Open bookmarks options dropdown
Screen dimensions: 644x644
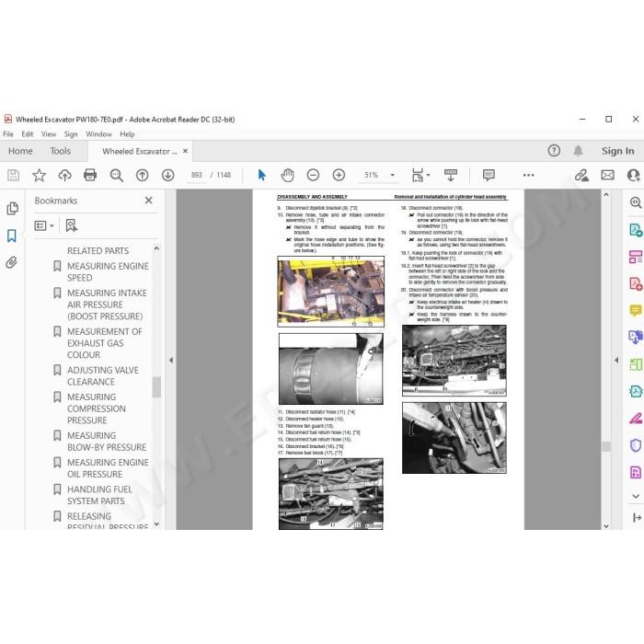(44, 225)
